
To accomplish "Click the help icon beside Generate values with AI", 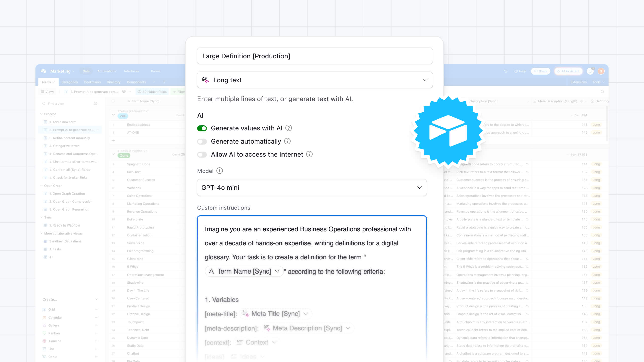I will coord(289,128).
